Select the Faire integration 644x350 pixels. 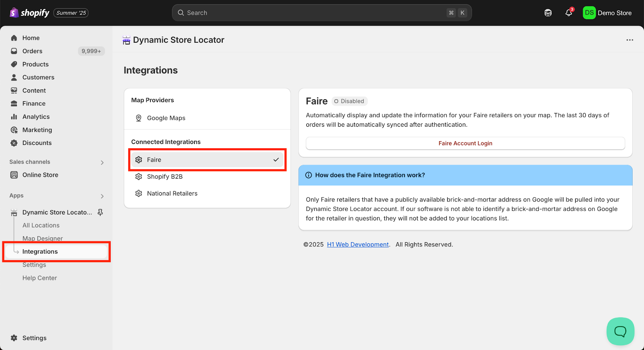click(x=207, y=160)
